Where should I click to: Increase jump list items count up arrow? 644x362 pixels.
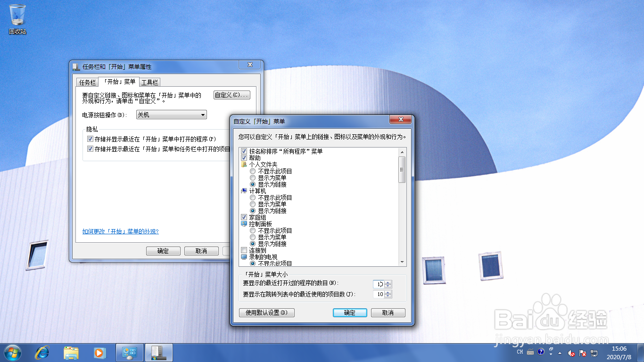pos(388,292)
